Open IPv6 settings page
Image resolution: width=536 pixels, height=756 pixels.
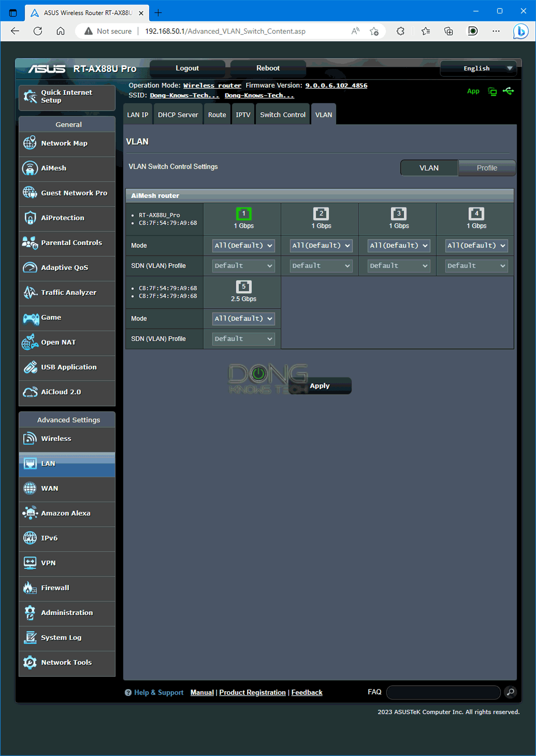pyautogui.click(x=67, y=538)
